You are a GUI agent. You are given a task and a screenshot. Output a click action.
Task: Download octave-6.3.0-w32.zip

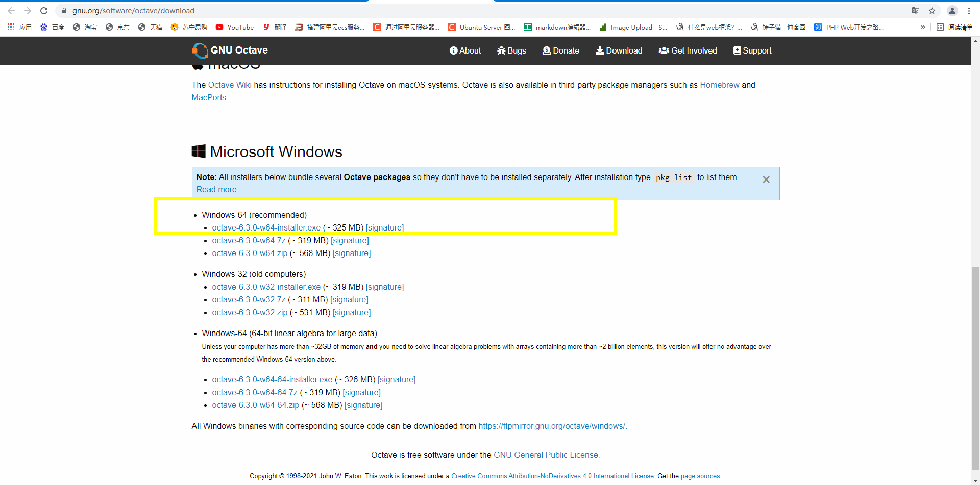tap(250, 312)
